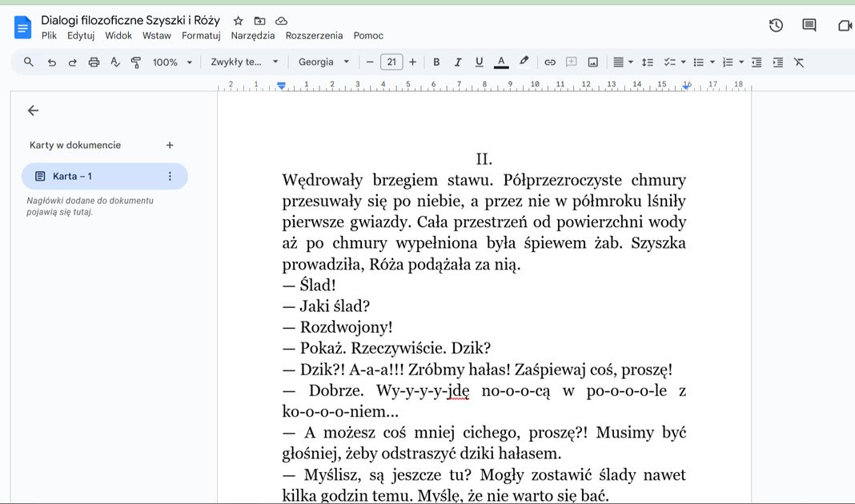Click the font size field showing 21

click(x=391, y=62)
